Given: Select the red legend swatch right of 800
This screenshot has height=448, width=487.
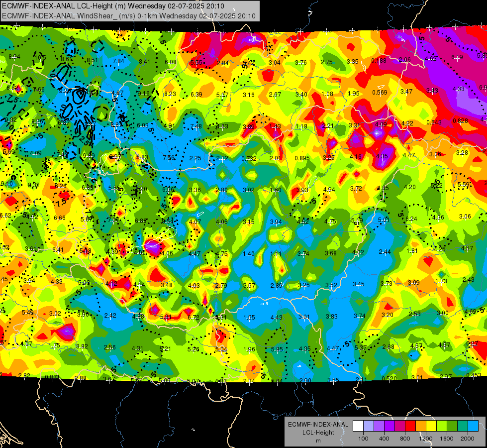Looking at the screenshot, I should click(410, 426).
